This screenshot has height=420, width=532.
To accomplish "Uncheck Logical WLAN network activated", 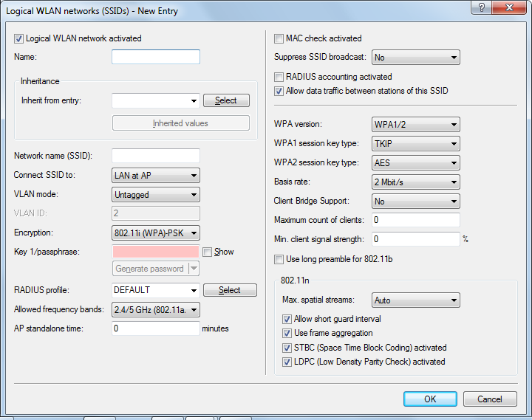I will 19,38.
